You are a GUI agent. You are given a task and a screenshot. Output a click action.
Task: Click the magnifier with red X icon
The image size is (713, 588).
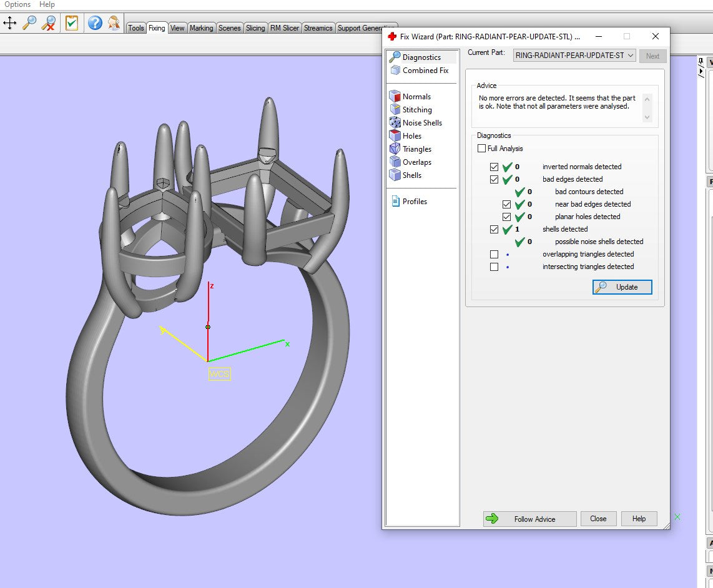(x=48, y=24)
